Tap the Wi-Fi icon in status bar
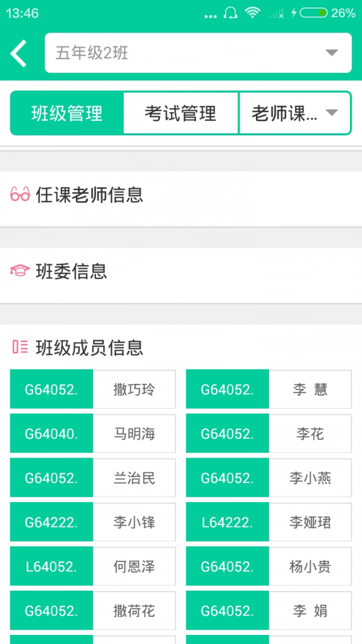Screen dimensions: 362x644 pyautogui.click(x=252, y=13)
